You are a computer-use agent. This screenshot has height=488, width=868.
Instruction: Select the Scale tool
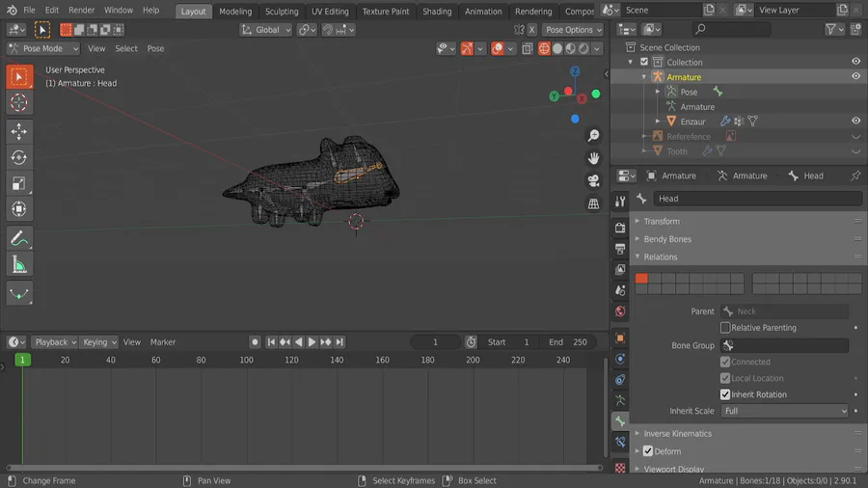click(19, 183)
